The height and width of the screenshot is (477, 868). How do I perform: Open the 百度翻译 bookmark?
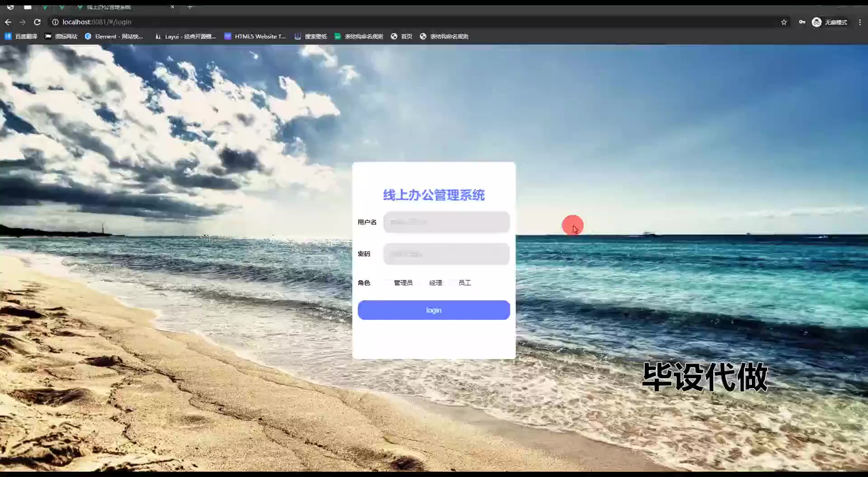click(x=21, y=37)
